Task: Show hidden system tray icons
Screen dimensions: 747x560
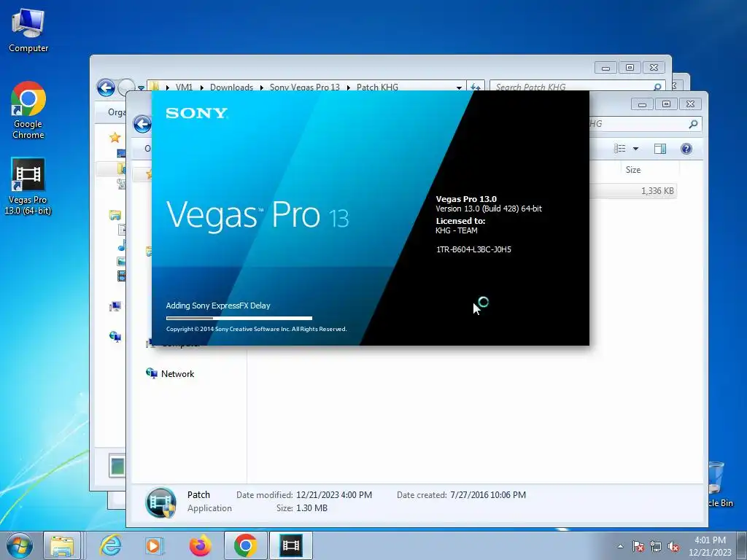Action: [620, 547]
